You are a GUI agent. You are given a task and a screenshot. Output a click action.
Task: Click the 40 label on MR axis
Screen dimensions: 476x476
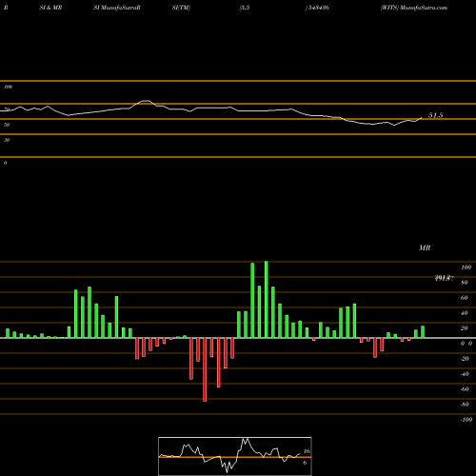point(465,313)
